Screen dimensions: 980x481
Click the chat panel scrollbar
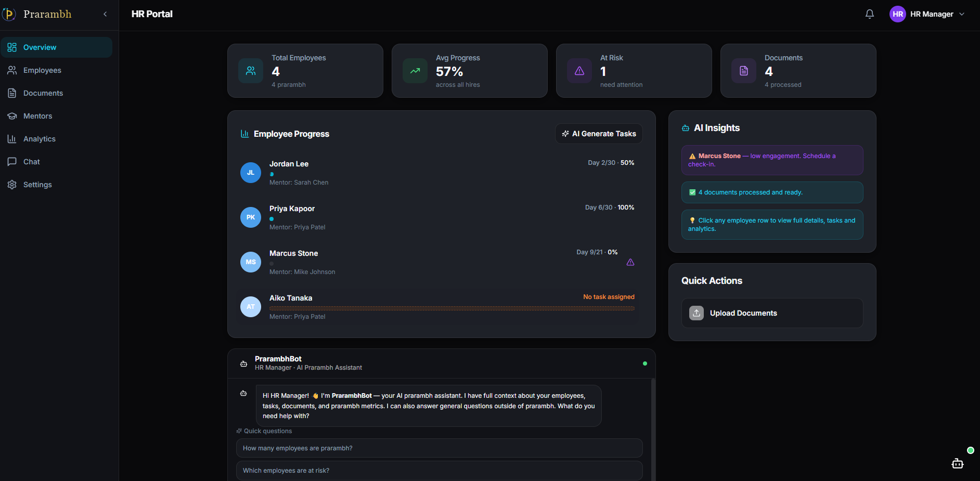653,430
